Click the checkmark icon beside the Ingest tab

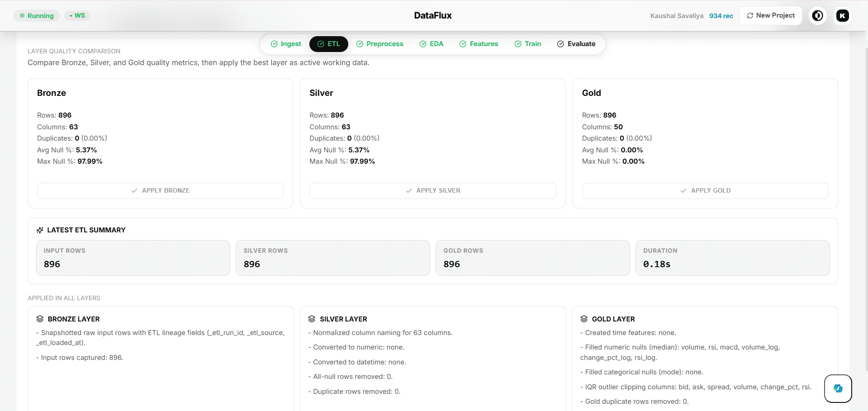274,44
